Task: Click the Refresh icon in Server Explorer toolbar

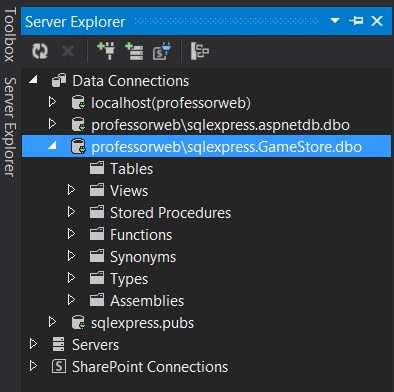Action: [x=40, y=51]
